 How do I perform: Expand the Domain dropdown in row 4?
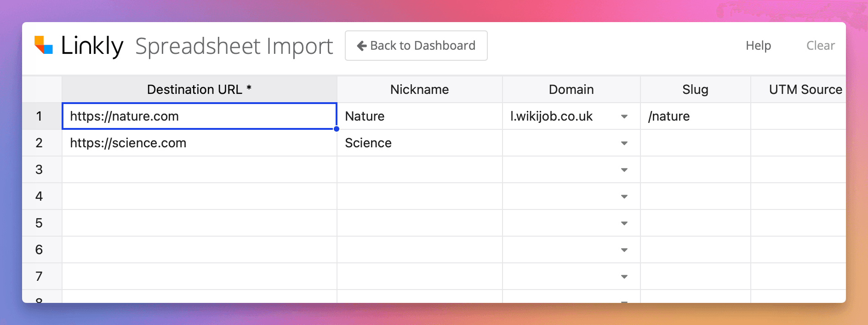coord(624,197)
